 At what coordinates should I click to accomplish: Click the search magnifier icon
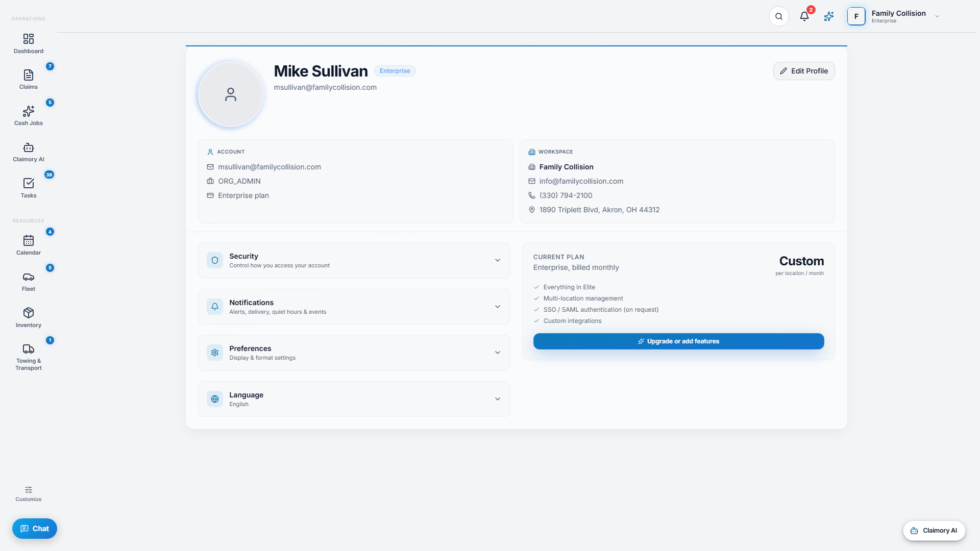tap(779, 16)
